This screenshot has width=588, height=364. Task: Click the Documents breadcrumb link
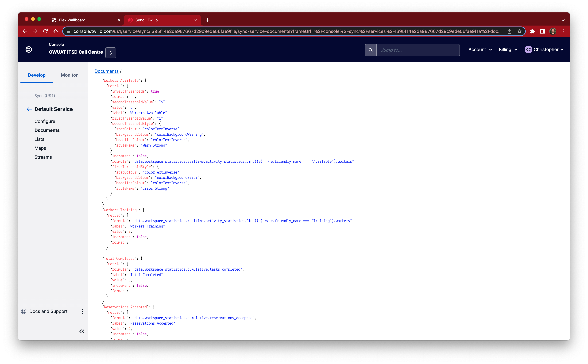click(x=106, y=71)
